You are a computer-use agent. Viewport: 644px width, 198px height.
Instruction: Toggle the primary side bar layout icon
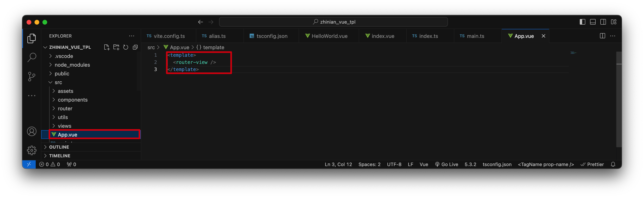582,22
